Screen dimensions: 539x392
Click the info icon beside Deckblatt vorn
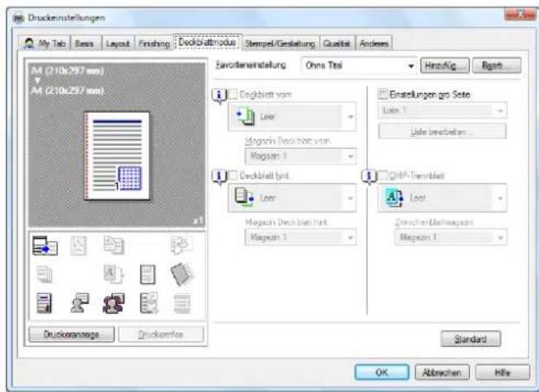tap(220, 96)
